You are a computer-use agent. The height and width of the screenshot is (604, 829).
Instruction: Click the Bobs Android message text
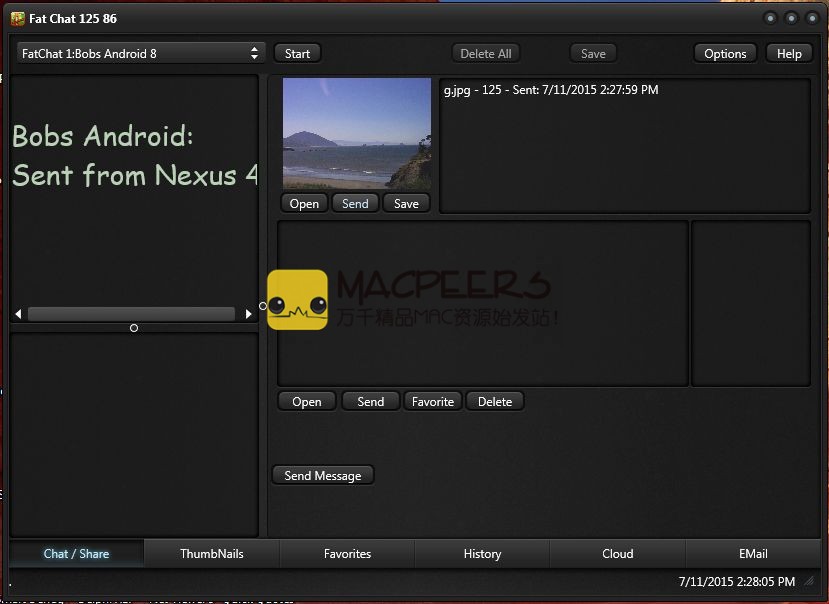click(x=135, y=155)
